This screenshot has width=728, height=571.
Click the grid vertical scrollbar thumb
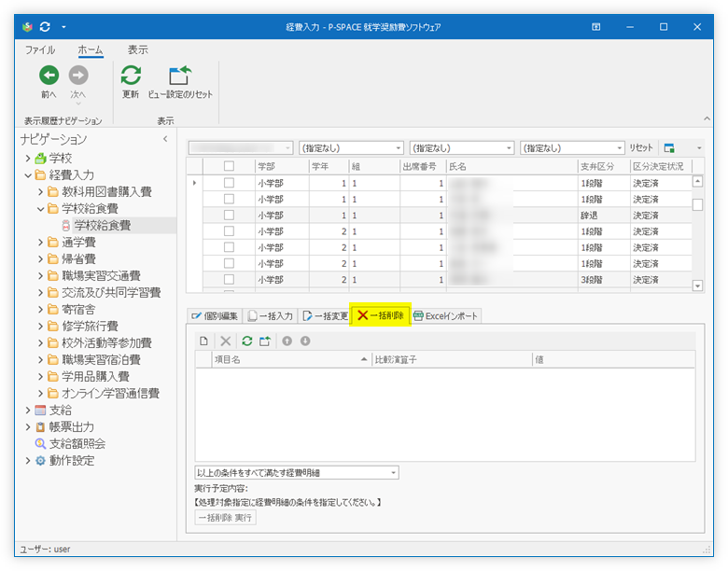pyautogui.click(x=697, y=204)
